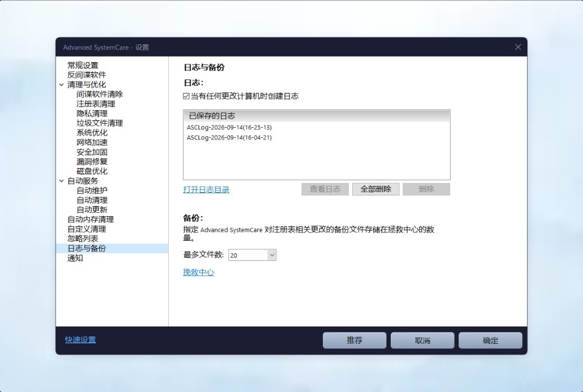The height and width of the screenshot is (392, 583).
Task: Open 磁盘优化 settings
Action: (x=92, y=171)
